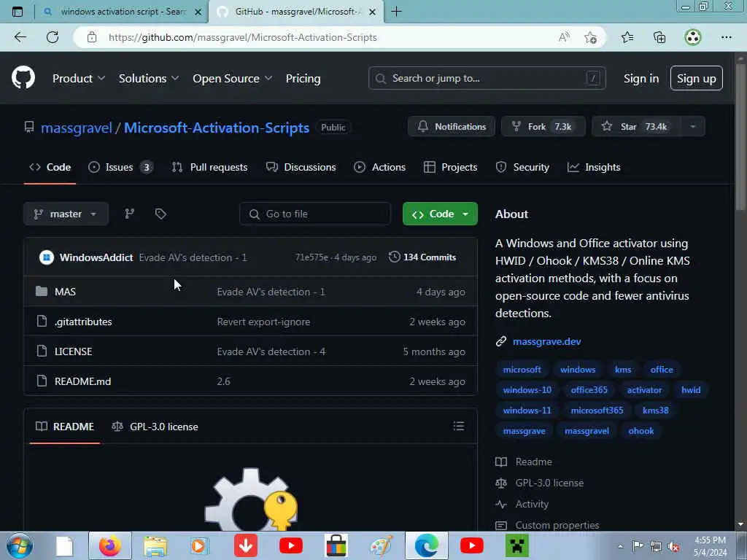Switch to GPL-3.0 license tab
Screen dimensions: 747x560
[x=155, y=426]
